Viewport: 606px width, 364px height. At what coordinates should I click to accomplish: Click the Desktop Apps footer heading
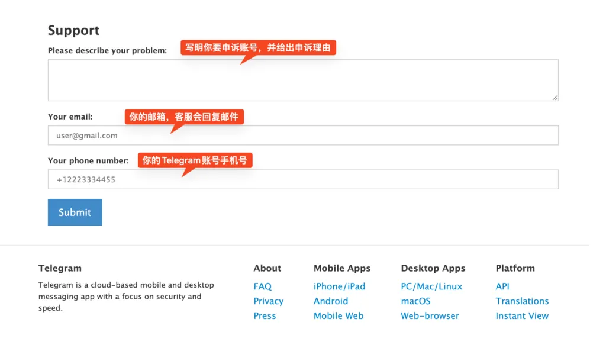tap(433, 268)
